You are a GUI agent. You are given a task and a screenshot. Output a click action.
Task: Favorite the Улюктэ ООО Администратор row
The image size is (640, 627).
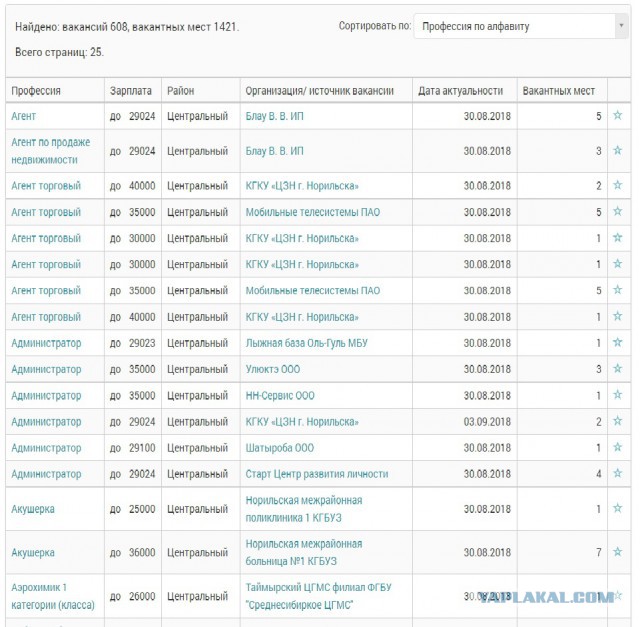pyautogui.click(x=618, y=369)
